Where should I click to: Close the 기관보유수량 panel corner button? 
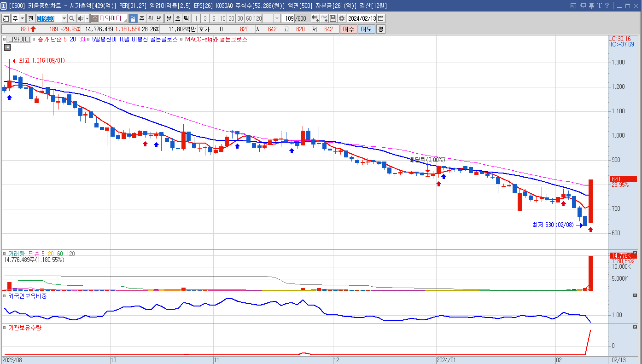click(635, 327)
